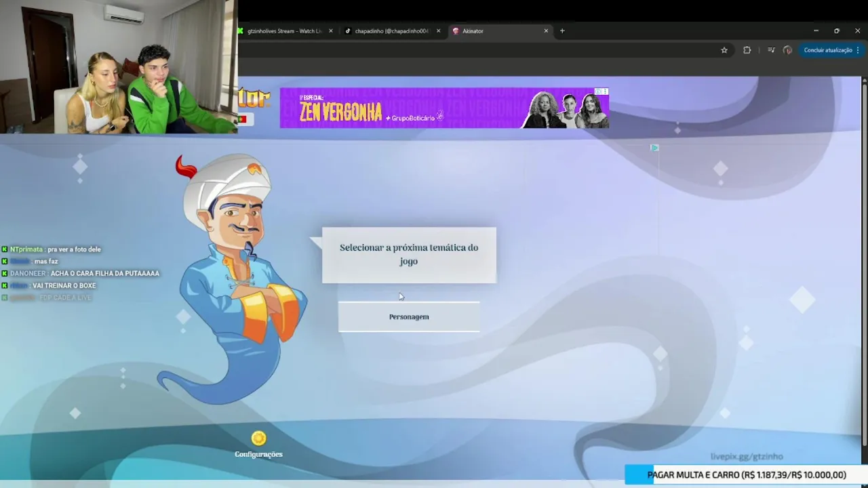This screenshot has height=488, width=868.
Task: Open a new browser tab
Action: (x=562, y=31)
